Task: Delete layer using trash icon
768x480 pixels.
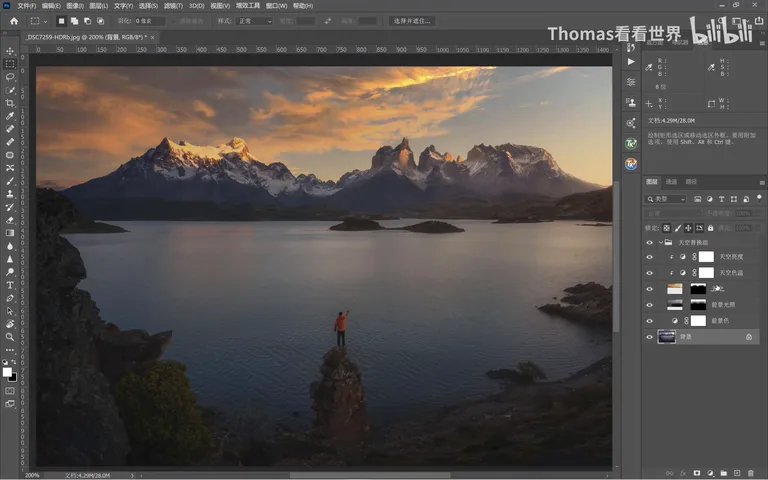Action: [750, 473]
